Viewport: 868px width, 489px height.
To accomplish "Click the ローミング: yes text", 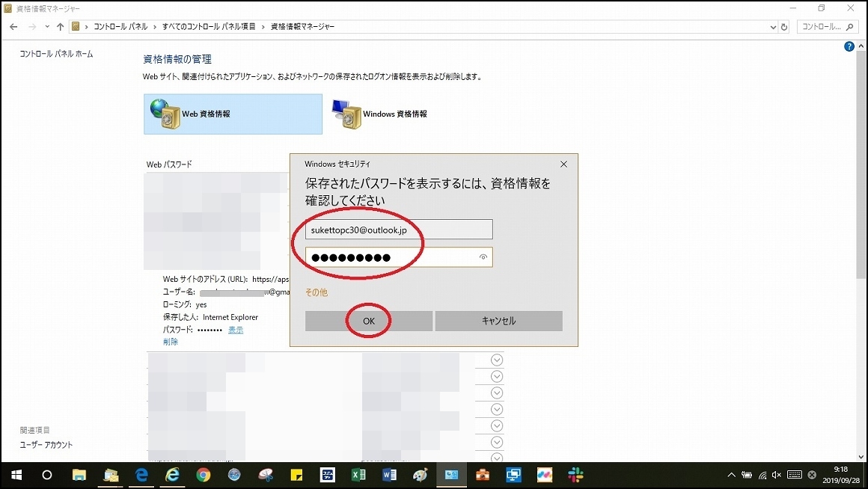I will coord(185,305).
